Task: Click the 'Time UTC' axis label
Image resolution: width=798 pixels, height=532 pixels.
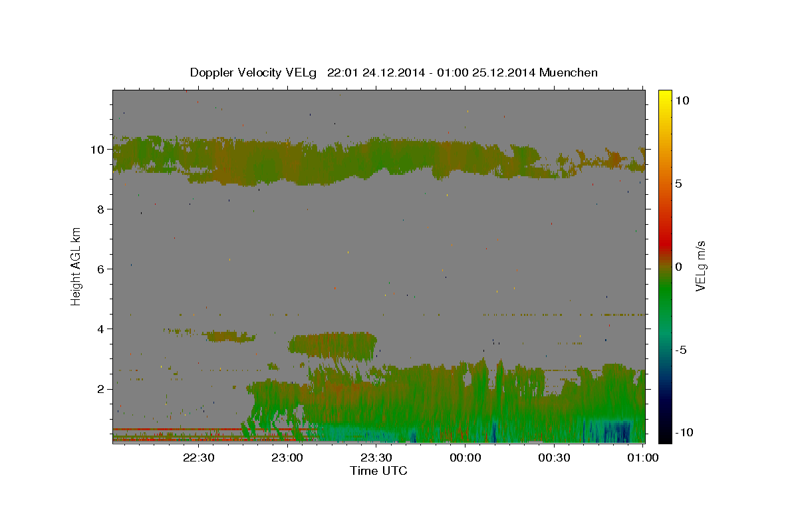Action: pos(378,471)
